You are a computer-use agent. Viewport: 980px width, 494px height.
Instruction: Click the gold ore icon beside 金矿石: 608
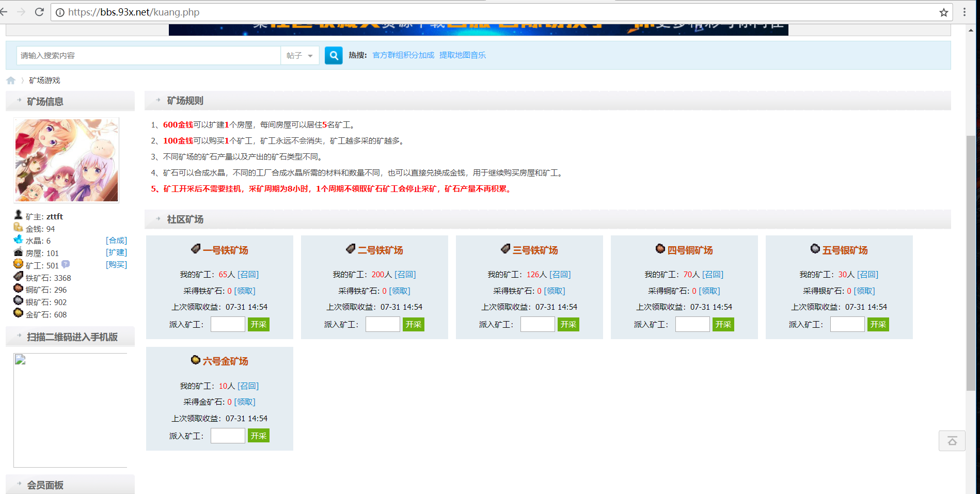(19, 314)
